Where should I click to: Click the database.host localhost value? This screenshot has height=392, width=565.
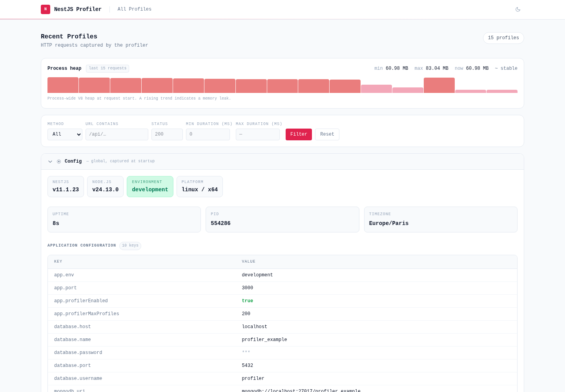click(255, 327)
